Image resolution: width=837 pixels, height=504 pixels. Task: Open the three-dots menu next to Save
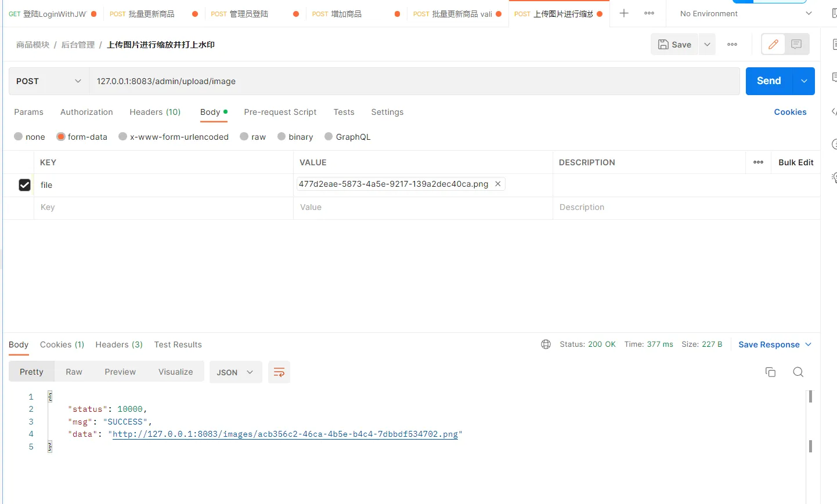(x=732, y=44)
